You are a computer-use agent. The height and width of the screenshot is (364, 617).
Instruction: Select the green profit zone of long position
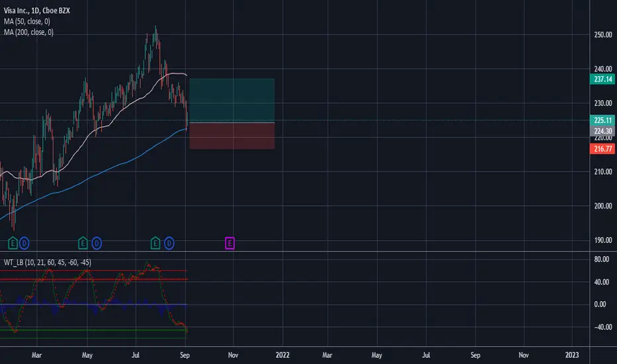(x=232, y=101)
